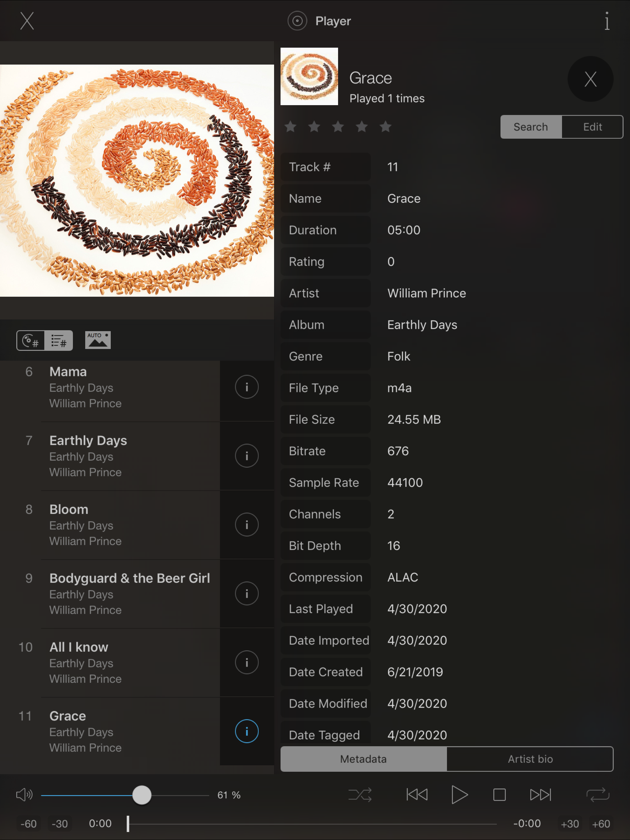Open the top-right app info icon
This screenshot has height=840, width=630.
[607, 21]
